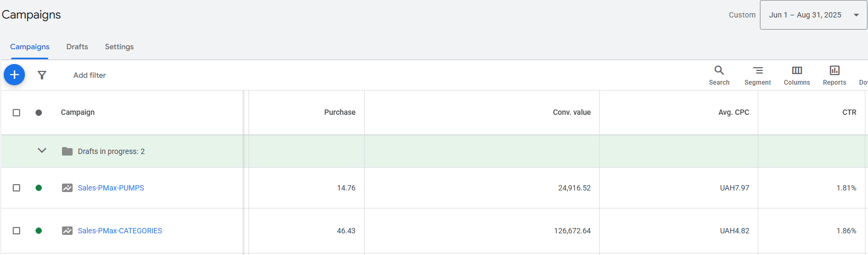Image resolution: width=868 pixels, height=255 pixels.
Task: Switch to the Settings tab
Action: point(119,47)
